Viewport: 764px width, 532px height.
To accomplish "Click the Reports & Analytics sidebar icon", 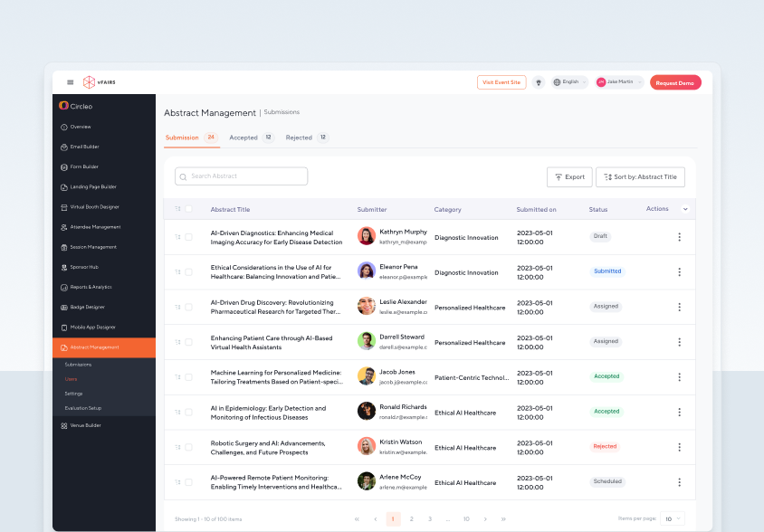I will click(x=63, y=287).
